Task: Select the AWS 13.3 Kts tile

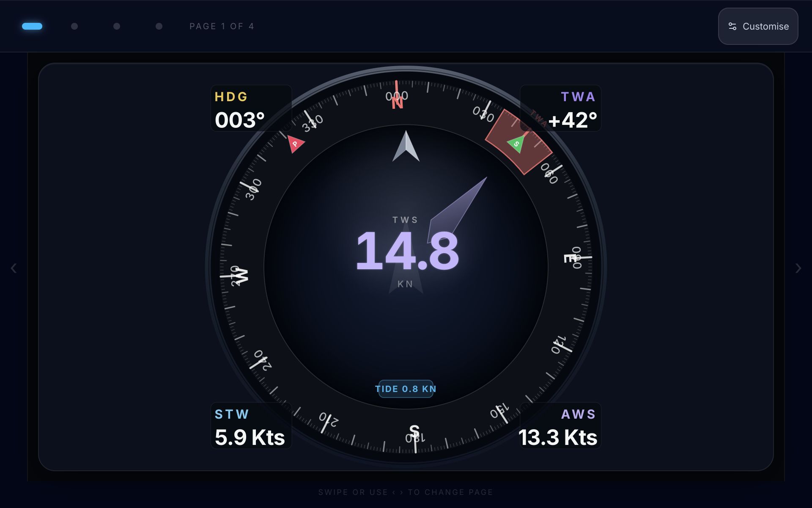Action: pos(560,425)
